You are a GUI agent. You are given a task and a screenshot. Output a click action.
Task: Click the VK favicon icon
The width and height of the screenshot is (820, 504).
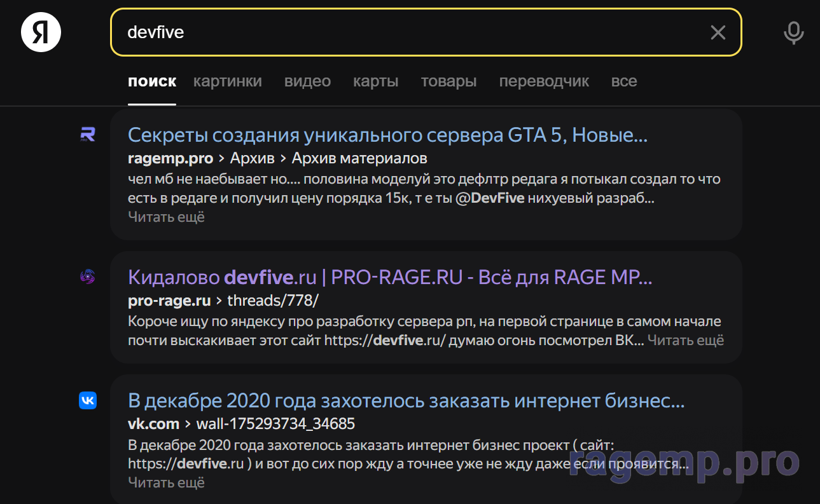88,400
